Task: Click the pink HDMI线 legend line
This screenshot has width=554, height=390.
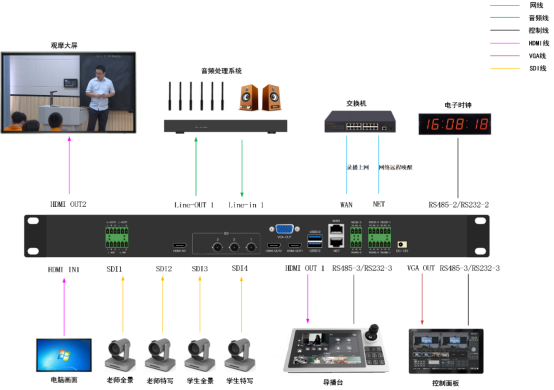Action: (x=505, y=43)
